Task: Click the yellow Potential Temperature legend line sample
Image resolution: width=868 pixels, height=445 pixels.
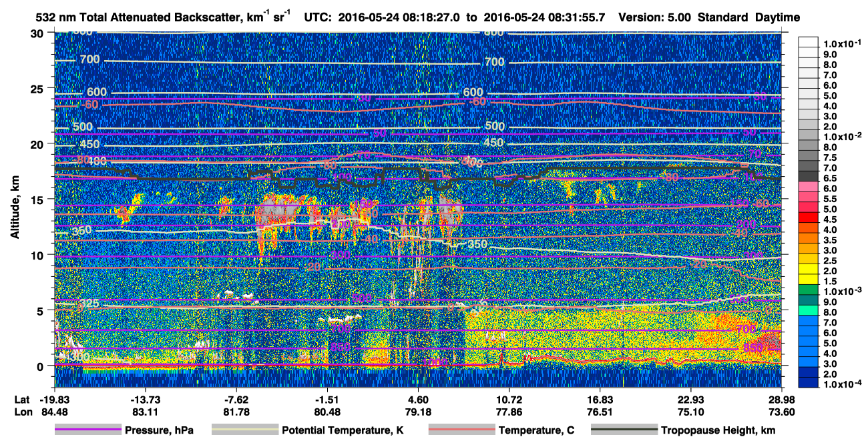Action: (x=244, y=430)
